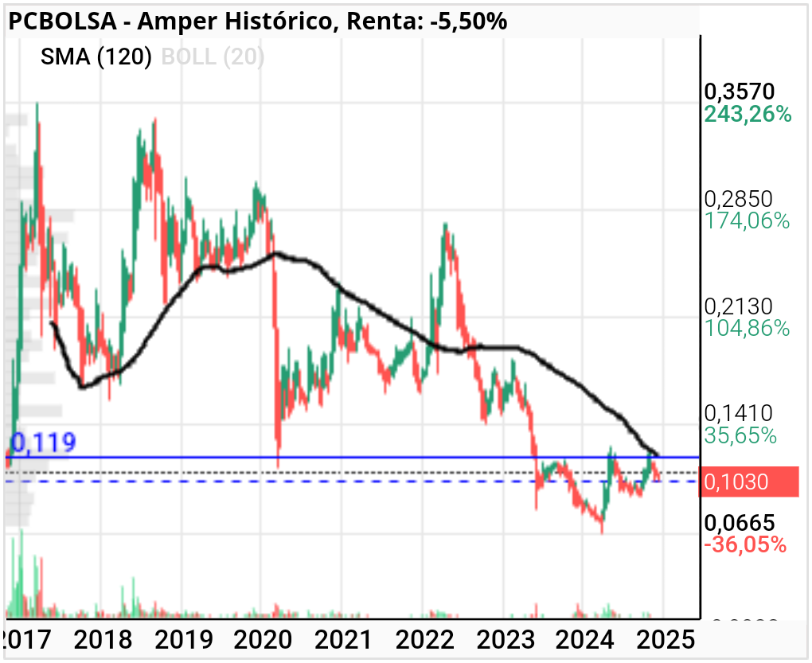Click the 243,26% percentage label
Screen dimensions: 812x663
point(748,114)
